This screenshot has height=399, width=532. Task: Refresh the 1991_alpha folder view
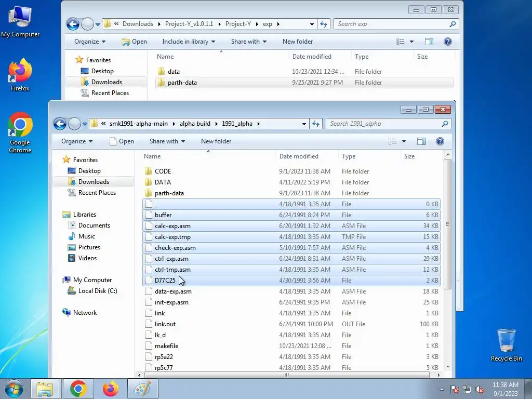(x=316, y=124)
